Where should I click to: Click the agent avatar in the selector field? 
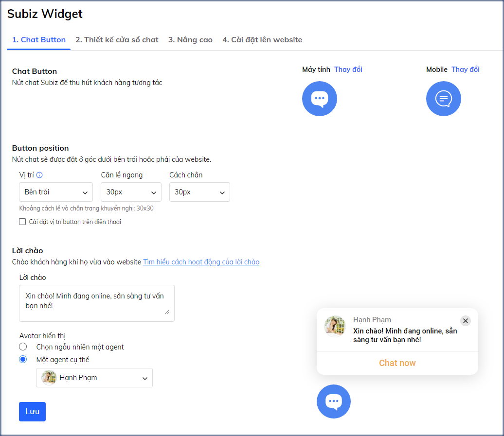[x=48, y=378]
